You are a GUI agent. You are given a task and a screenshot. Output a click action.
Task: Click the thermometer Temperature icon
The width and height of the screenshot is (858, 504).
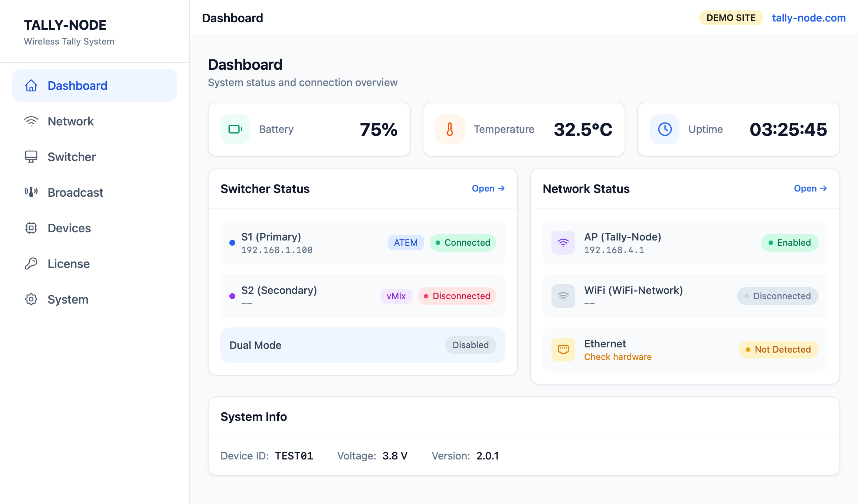click(x=450, y=129)
